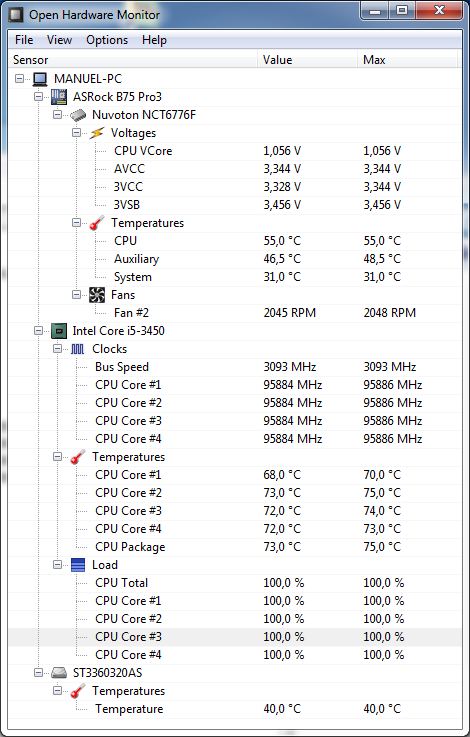Collapse the Load section
Image resolution: width=470 pixels, height=737 pixels.
(x=57, y=565)
